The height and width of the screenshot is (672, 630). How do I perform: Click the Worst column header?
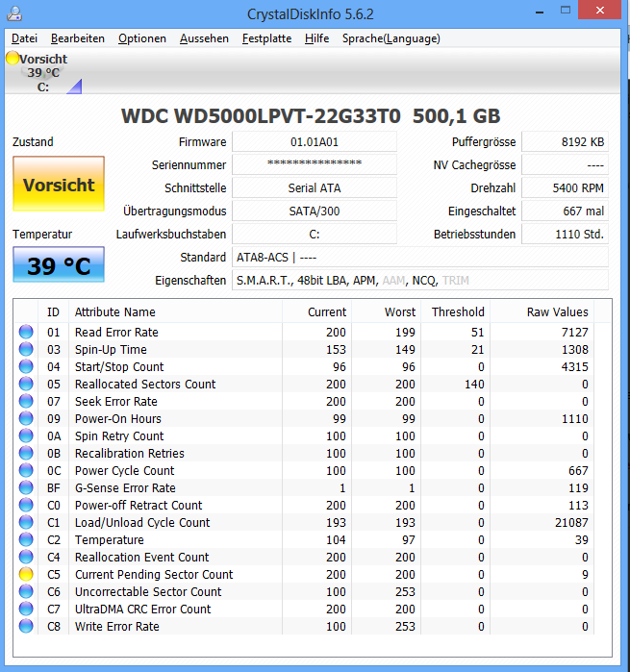click(x=387, y=312)
